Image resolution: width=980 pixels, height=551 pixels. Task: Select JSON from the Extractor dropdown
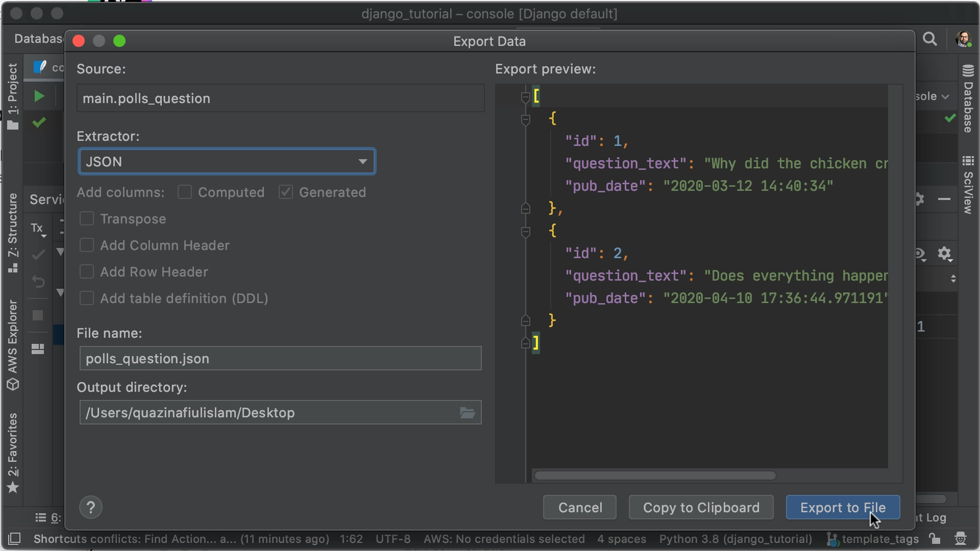(x=226, y=161)
